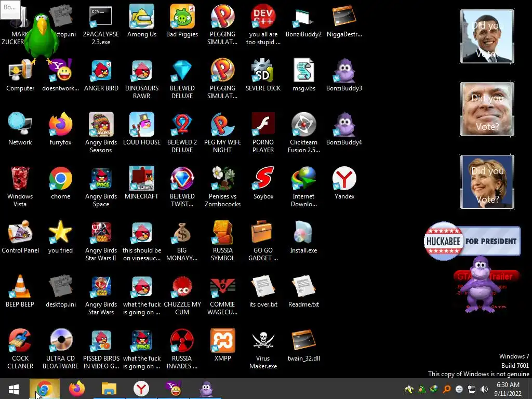
Task: Click the Hillary 'Did you Vote?' gadget
Action: pos(487,181)
